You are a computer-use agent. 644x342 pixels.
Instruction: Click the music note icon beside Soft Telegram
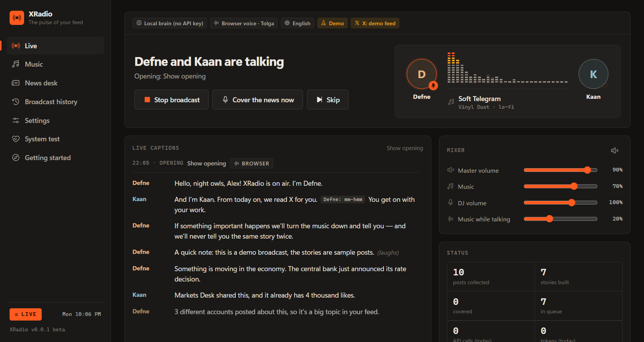451,102
